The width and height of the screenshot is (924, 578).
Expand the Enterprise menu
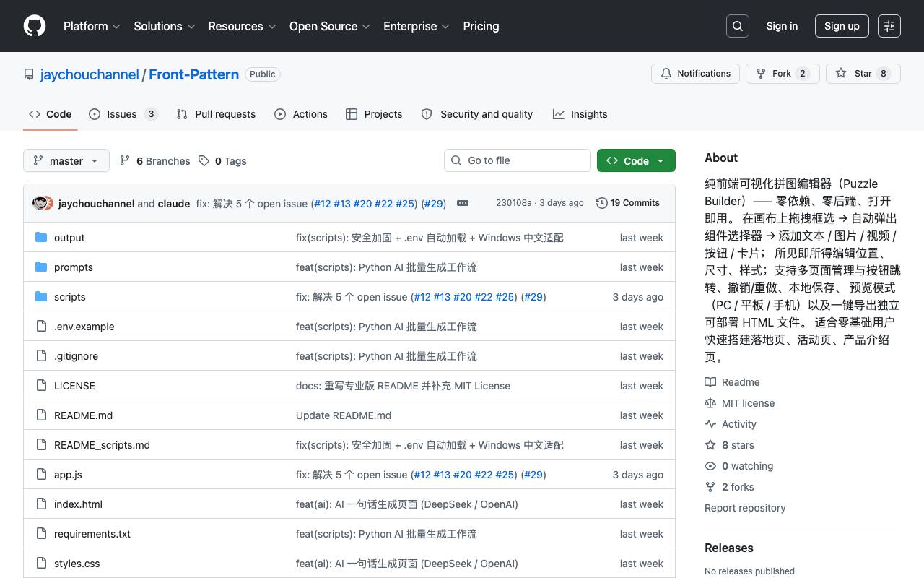(x=416, y=26)
